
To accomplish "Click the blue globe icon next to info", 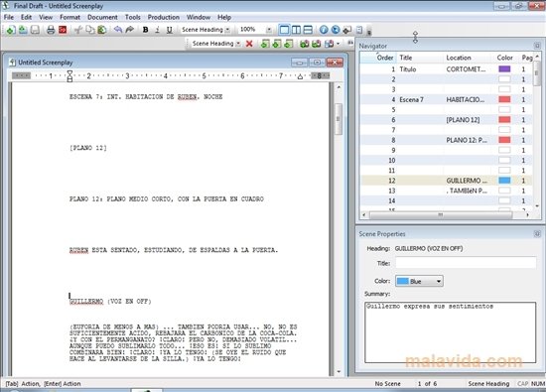I will pos(336,30).
